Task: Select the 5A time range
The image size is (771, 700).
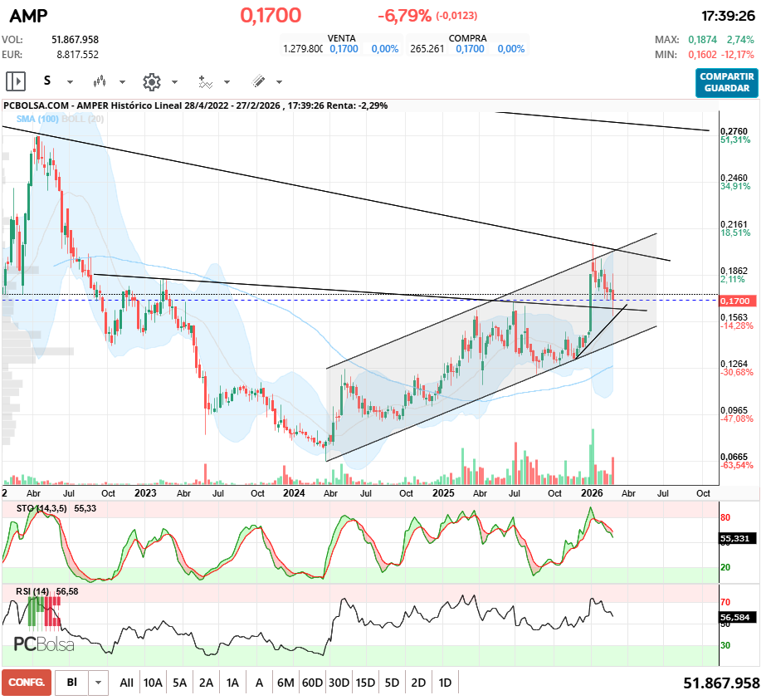Action: pyautogui.click(x=179, y=683)
